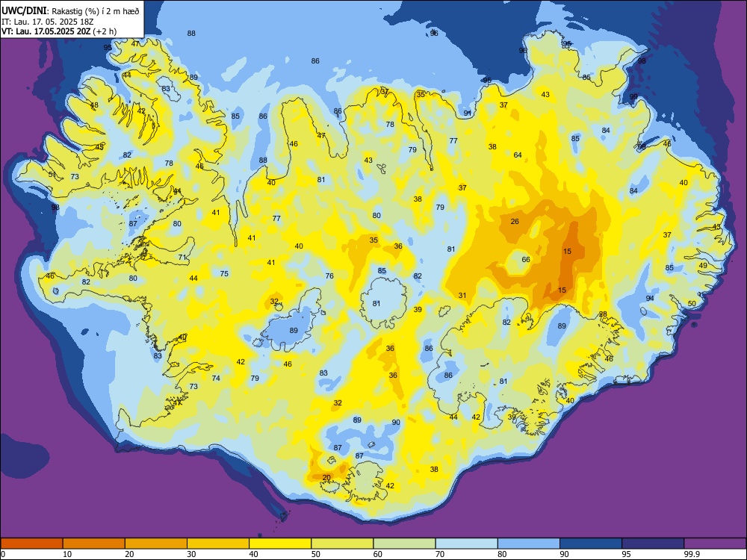Click the map value '31'
747x560 pixels.
click(x=462, y=295)
